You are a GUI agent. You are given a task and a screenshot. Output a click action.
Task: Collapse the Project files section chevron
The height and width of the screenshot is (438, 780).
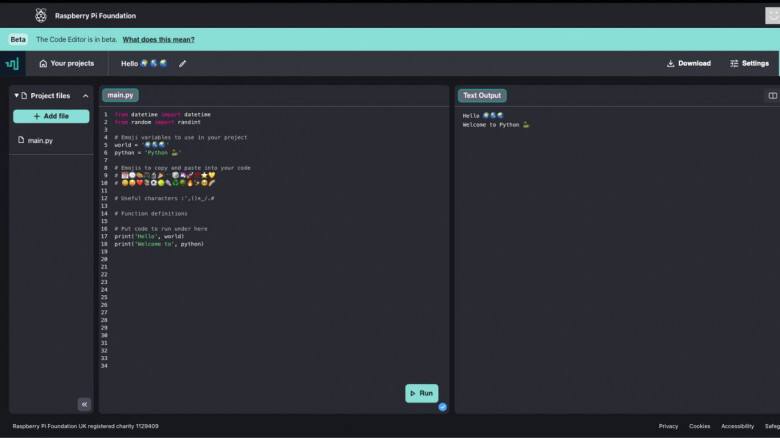pos(86,96)
